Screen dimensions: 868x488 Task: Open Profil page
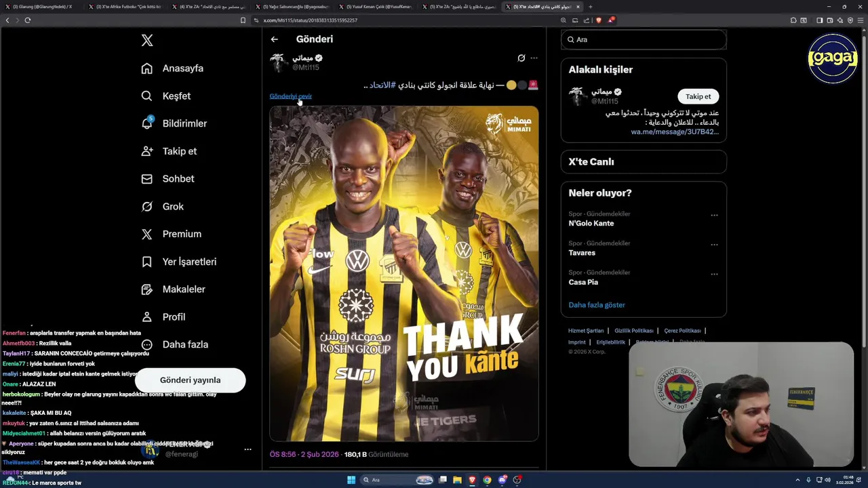(x=163, y=317)
